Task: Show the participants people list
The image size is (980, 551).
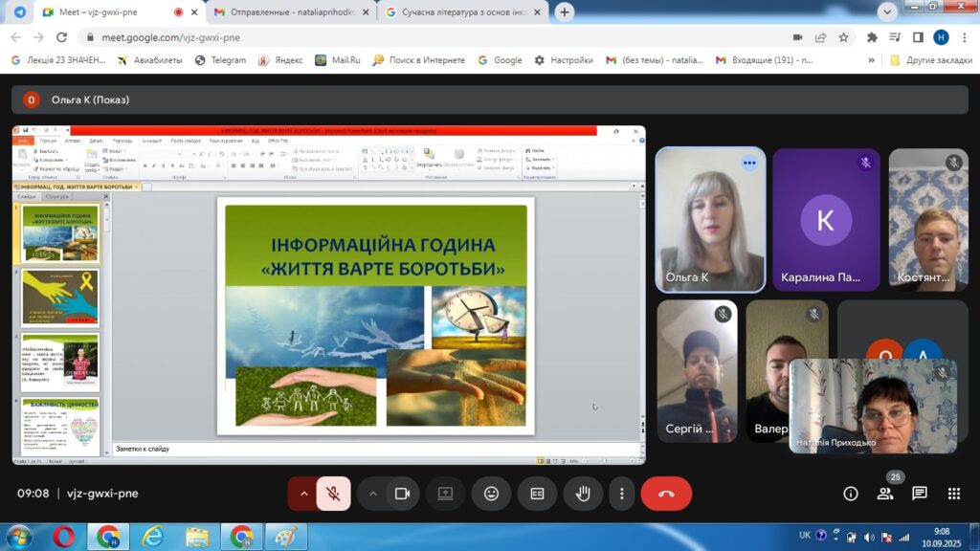Action: click(x=884, y=494)
